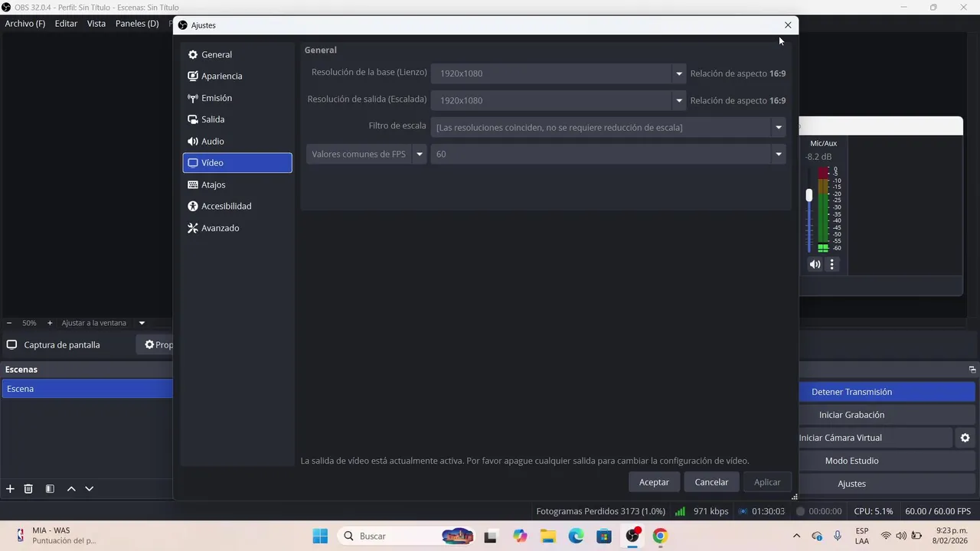Click the microphone icon in system tray
980x551 pixels.
pos(838,536)
